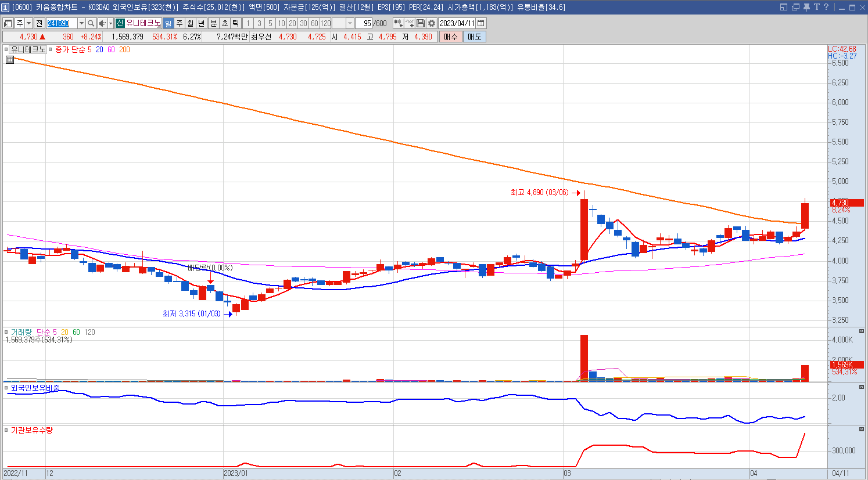
Task: Expand the stock code history dropdown
Action: (81, 23)
